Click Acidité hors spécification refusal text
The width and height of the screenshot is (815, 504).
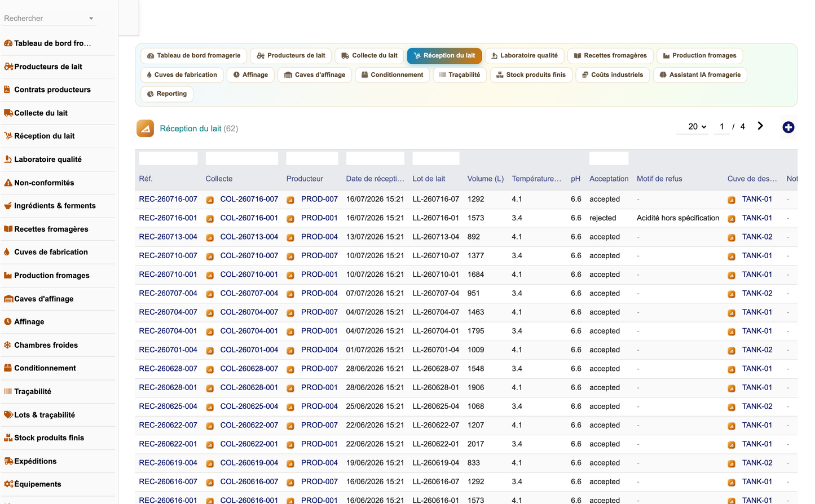pos(678,218)
